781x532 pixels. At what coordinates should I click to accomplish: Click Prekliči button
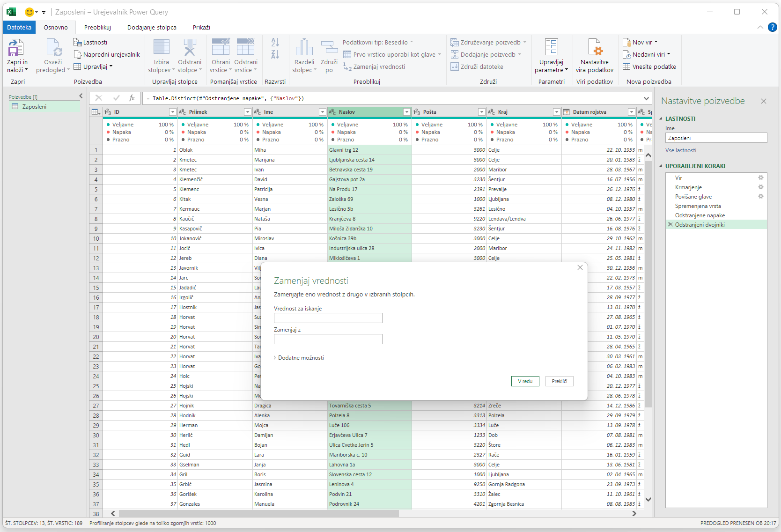click(x=559, y=381)
